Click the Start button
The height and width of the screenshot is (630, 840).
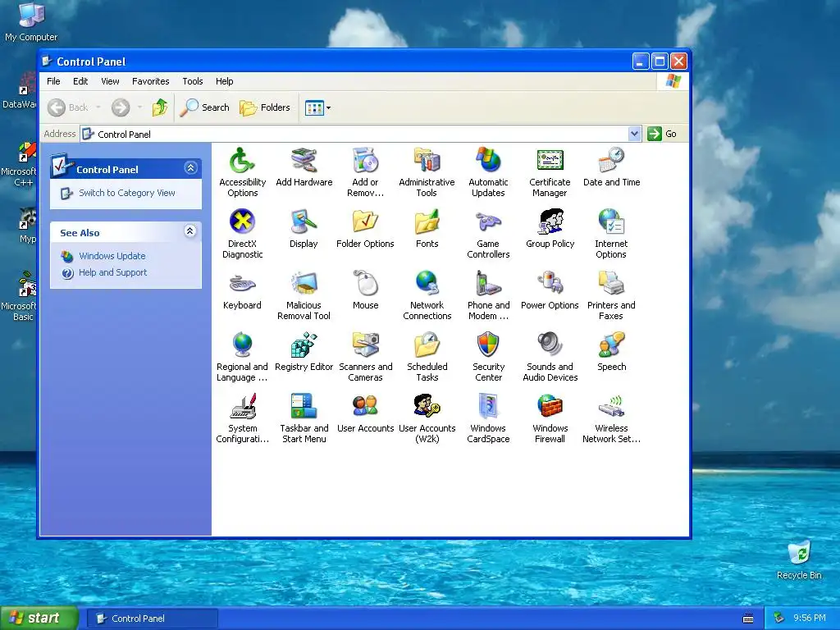[x=39, y=619]
